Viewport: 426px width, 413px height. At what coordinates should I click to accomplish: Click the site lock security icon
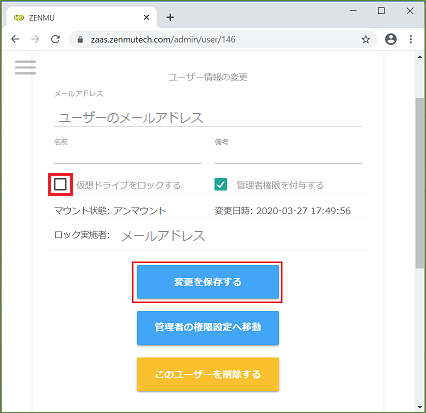80,40
